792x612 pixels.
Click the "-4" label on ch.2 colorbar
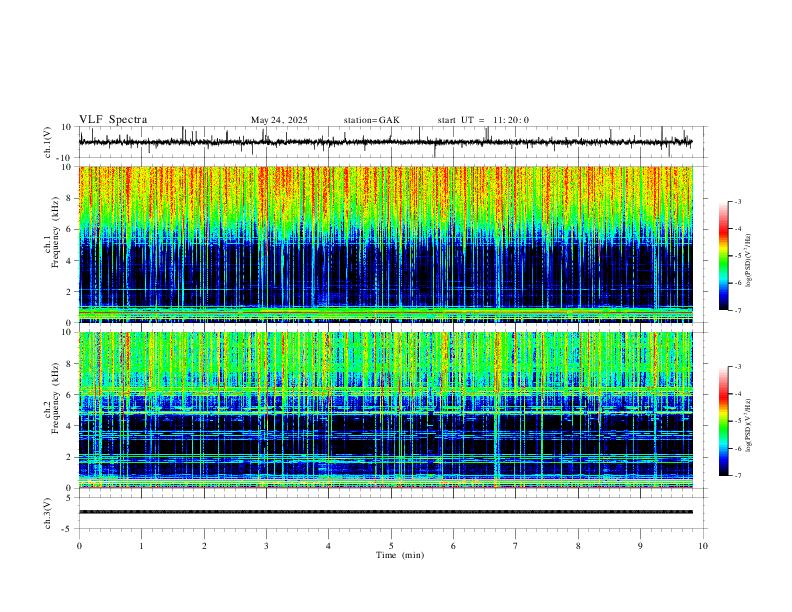point(737,394)
